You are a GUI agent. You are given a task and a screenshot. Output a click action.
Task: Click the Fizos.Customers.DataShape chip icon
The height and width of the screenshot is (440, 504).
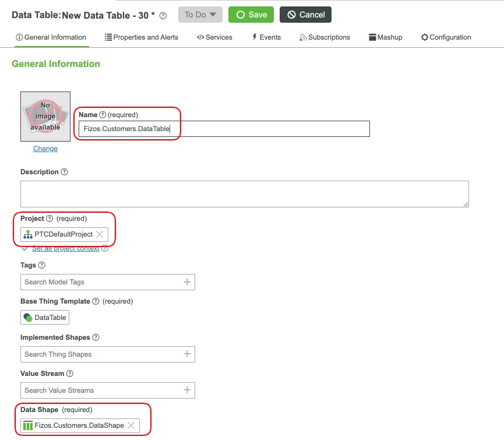pyautogui.click(x=27, y=425)
